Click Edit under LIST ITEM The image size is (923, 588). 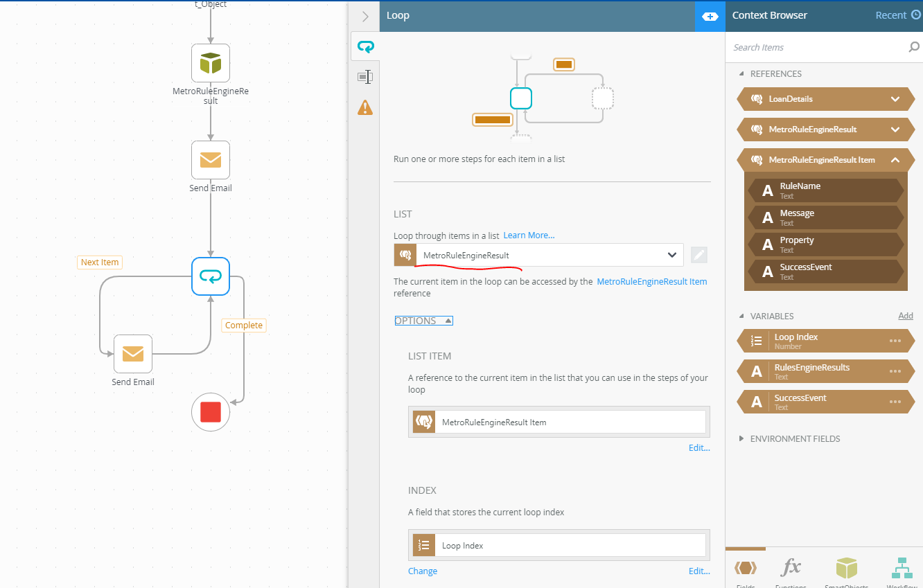point(699,448)
